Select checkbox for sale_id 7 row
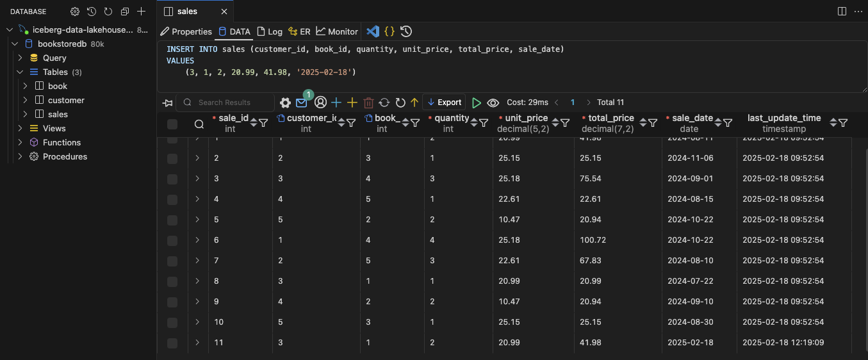The height and width of the screenshot is (360, 868). (172, 261)
